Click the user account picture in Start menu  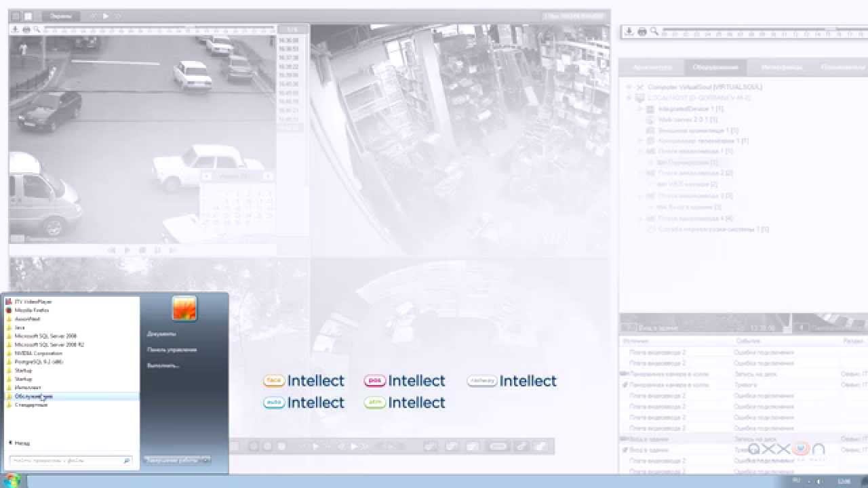184,308
